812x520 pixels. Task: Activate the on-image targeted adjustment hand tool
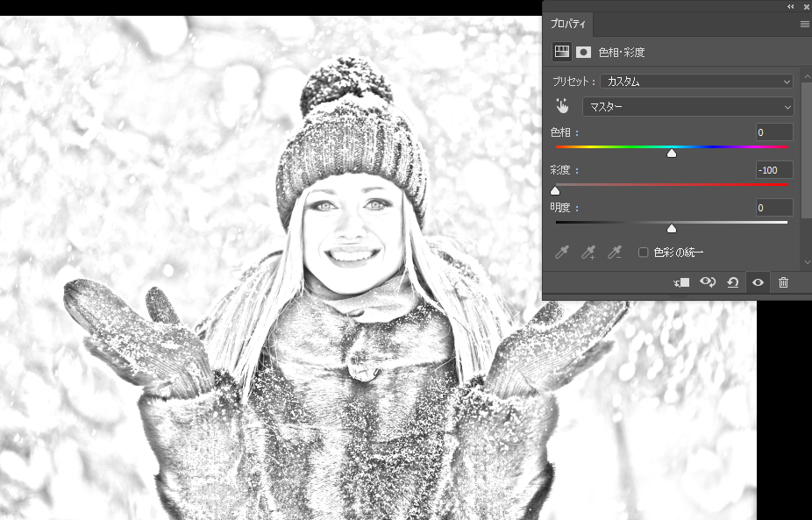pos(562,106)
